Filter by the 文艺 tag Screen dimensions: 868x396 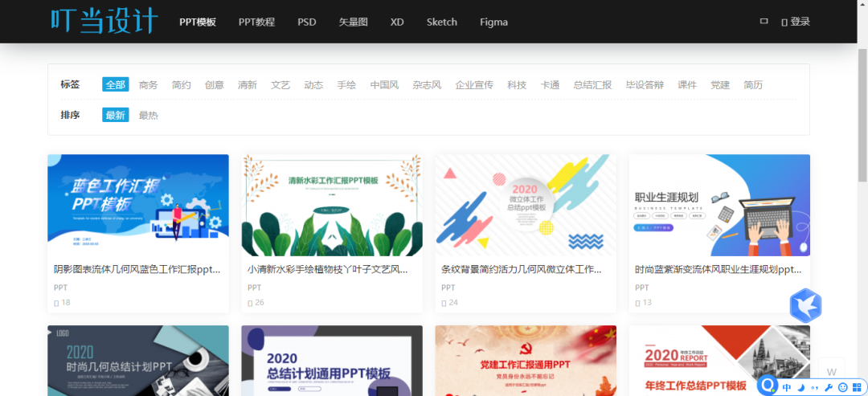pyautogui.click(x=280, y=84)
